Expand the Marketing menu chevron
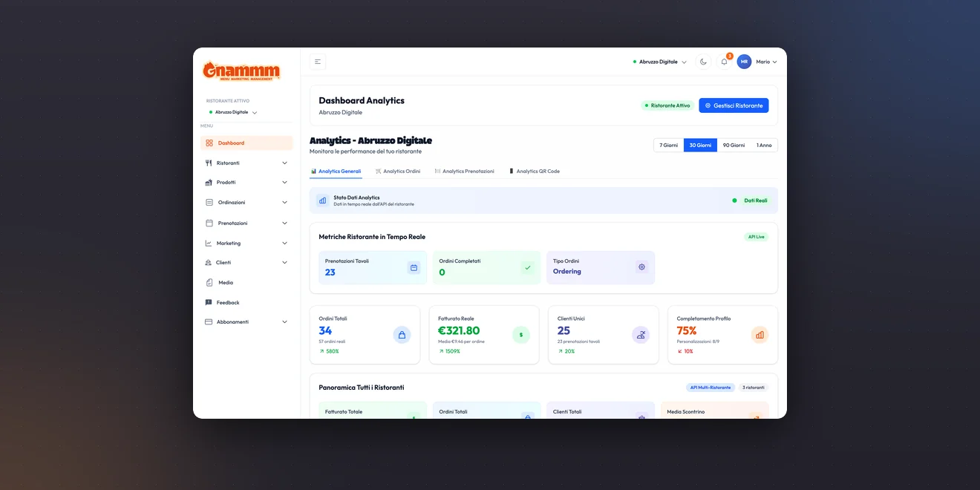The width and height of the screenshot is (980, 490). 284,243
